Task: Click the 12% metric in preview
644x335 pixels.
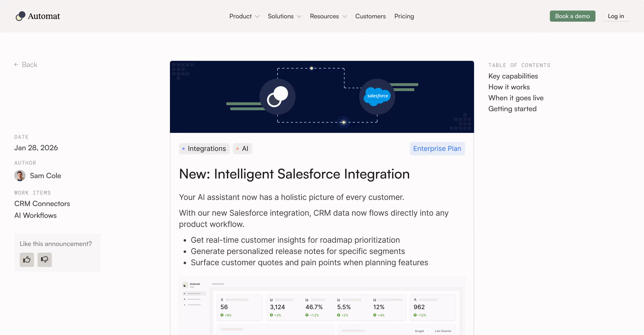Action: pos(379,307)
